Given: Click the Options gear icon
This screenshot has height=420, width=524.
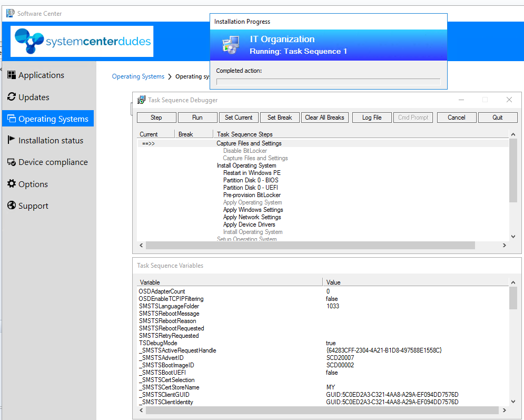Looking at the screenshot, I should click(12, 183).
